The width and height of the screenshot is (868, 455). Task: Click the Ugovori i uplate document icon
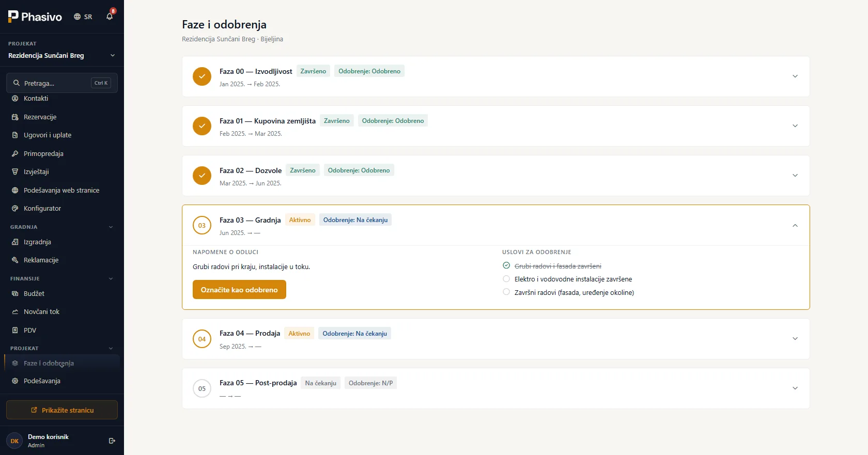pyautogui.click(x=15, y=135)
